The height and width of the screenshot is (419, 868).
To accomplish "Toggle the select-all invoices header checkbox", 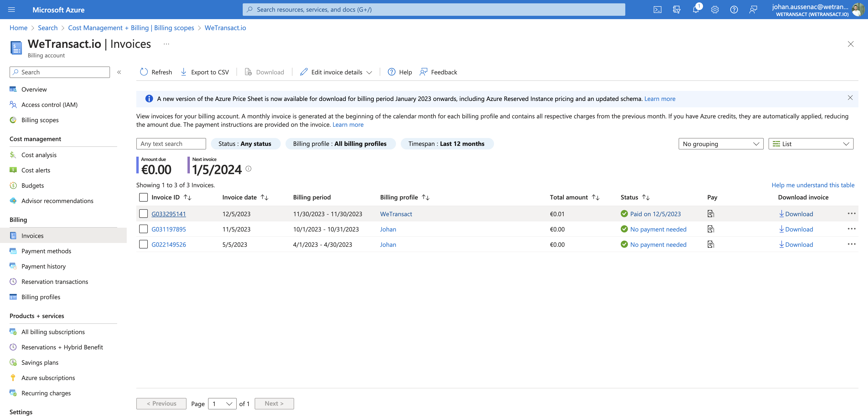I will [x=143, y=197].
